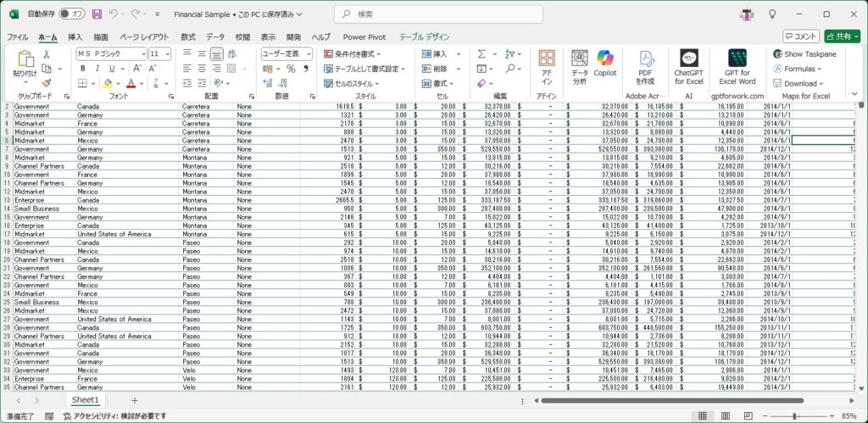This screenshot has width=868, height=423.
Task: Switch to the 挿入 ribbon tab
Action: click(75, 37)
